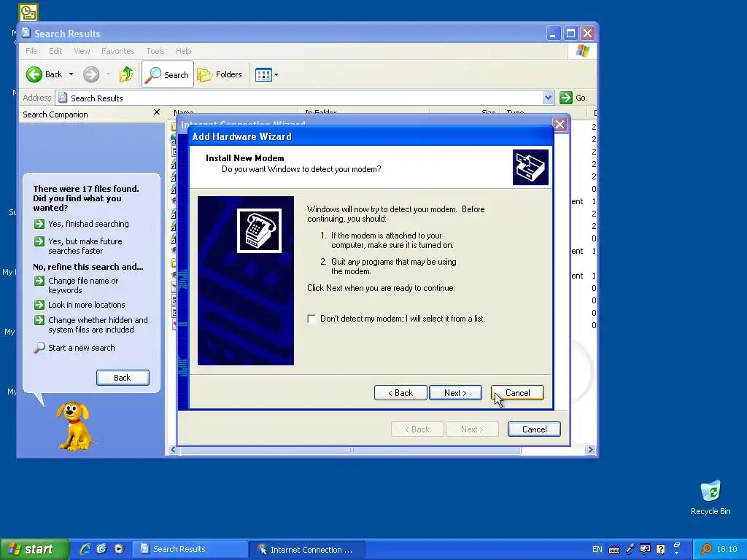Close the Search Companion pane
The width and height of the screenshot is (747, 560).
coord(157,112)
